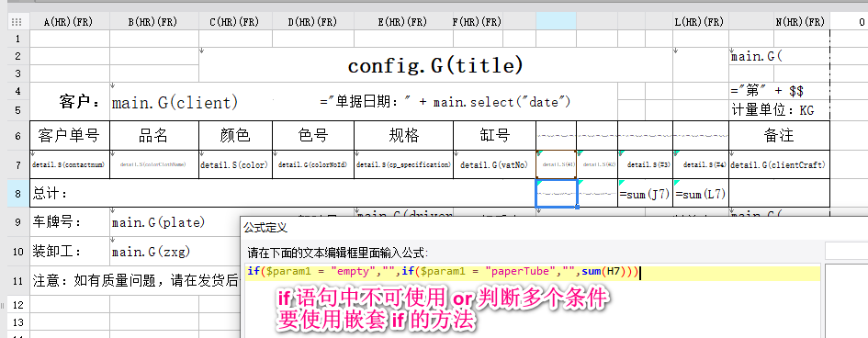Select row header 7
Screen dimensions: 868x338
(18, 164)
